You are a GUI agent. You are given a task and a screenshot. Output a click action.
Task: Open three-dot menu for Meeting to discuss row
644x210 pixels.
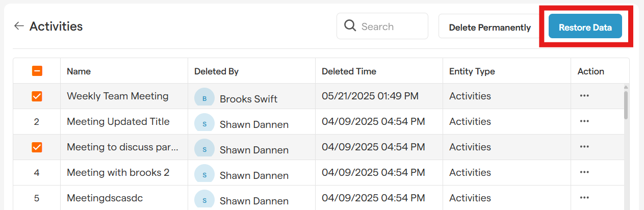(584, 147)
